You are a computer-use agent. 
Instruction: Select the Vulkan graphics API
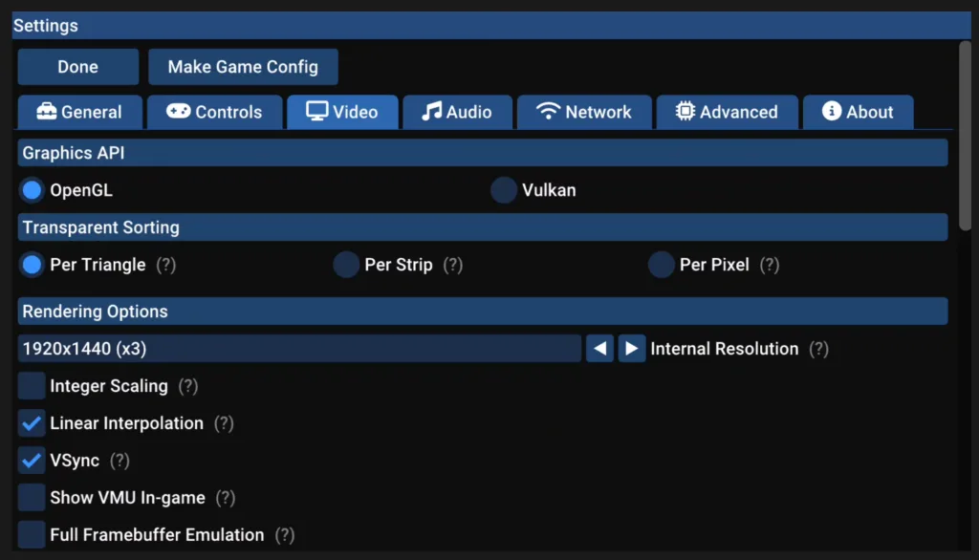pos(504,189)
